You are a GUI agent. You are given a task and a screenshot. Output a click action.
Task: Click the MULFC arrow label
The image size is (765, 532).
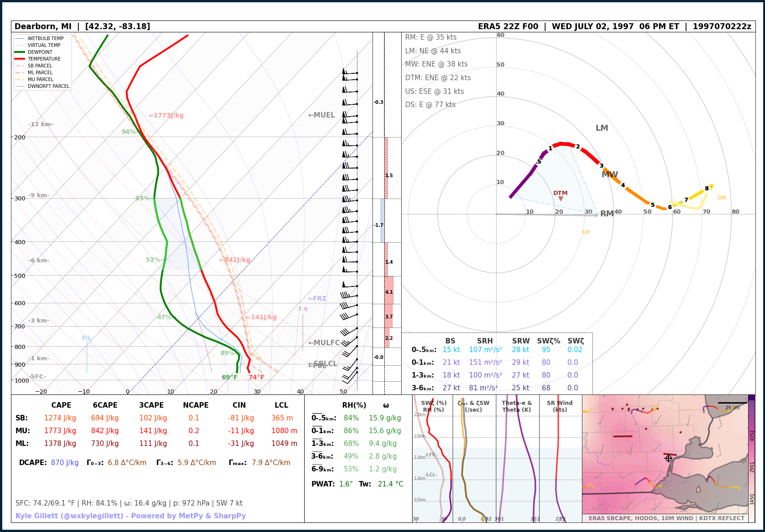point(324,343)
